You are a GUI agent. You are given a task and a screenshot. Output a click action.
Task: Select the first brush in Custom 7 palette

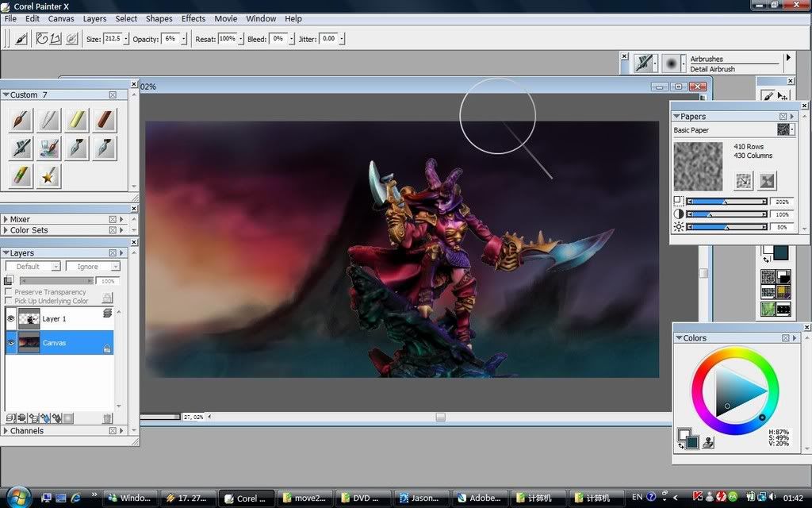(x=21, y=121)
